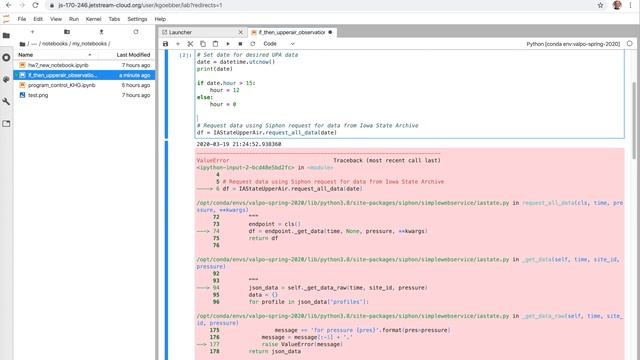Navigate to the my_notebooks breadcrumb
640x360 pixels.
pos(89,44)
